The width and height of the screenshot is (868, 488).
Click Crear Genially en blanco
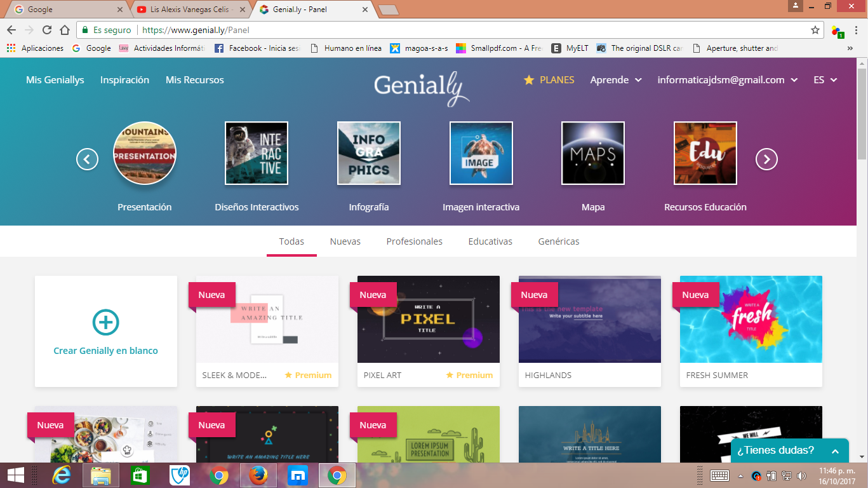(x=105, y=330)
